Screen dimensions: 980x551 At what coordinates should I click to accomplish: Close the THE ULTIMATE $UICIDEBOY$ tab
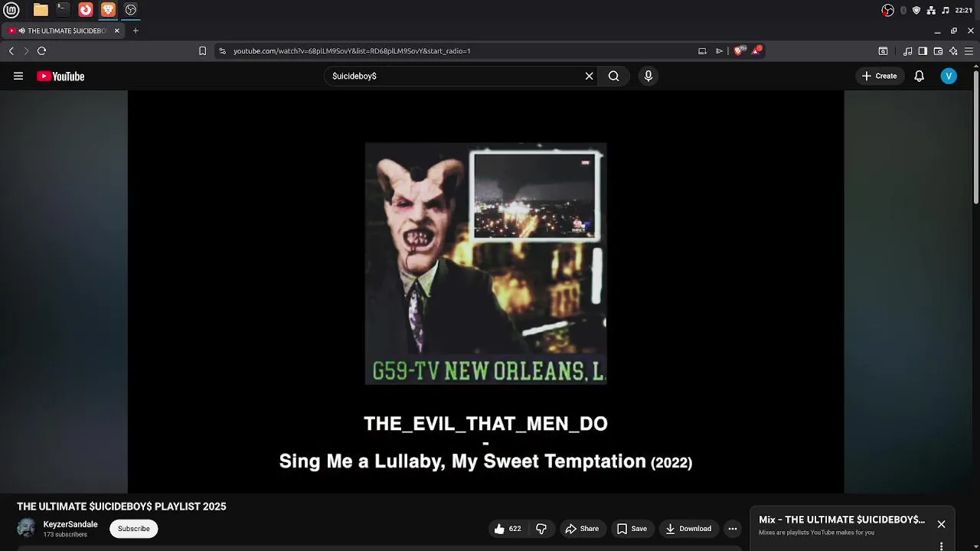click(117, 31)
